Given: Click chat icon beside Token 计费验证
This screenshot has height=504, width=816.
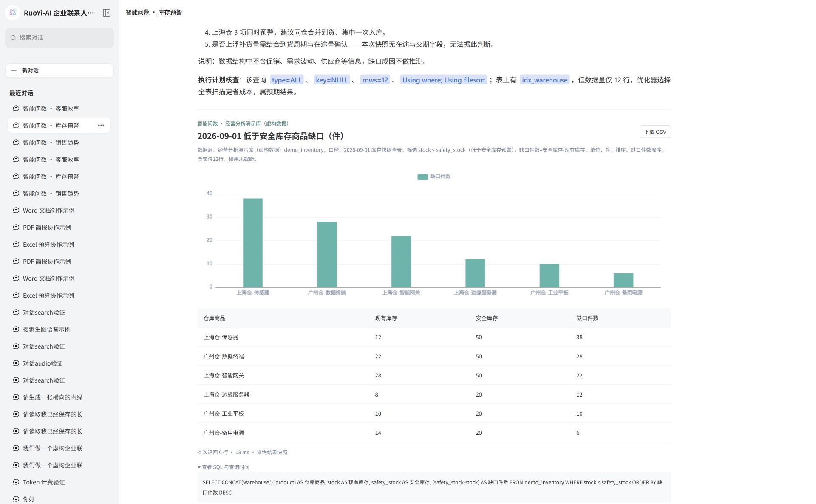Looking at the screenshot, I should point(16,482).
